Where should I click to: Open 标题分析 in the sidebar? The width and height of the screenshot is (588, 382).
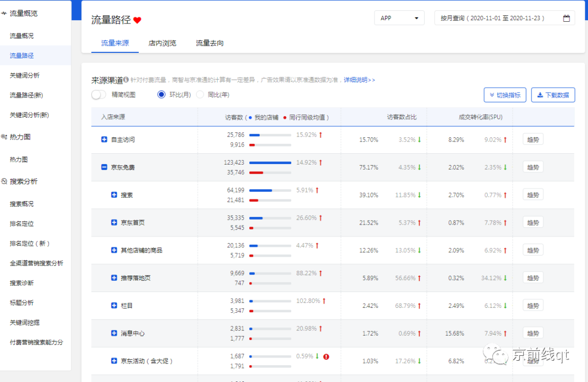22,303
